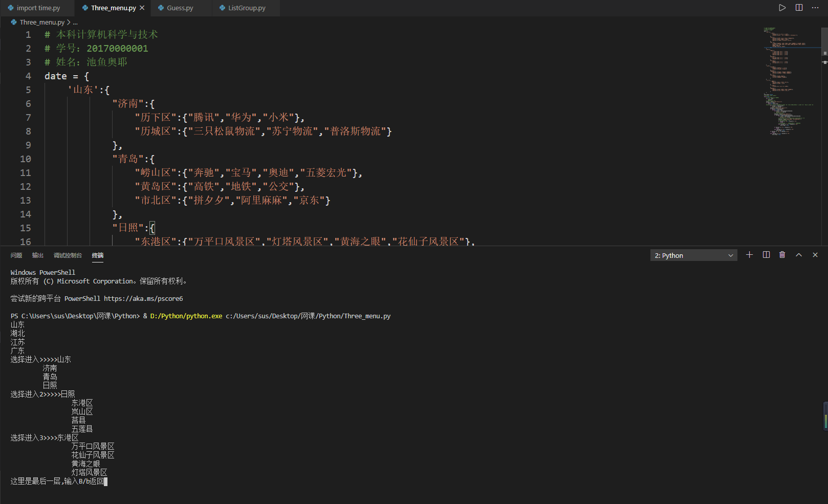Click the code minimap overview

[788, 82]
